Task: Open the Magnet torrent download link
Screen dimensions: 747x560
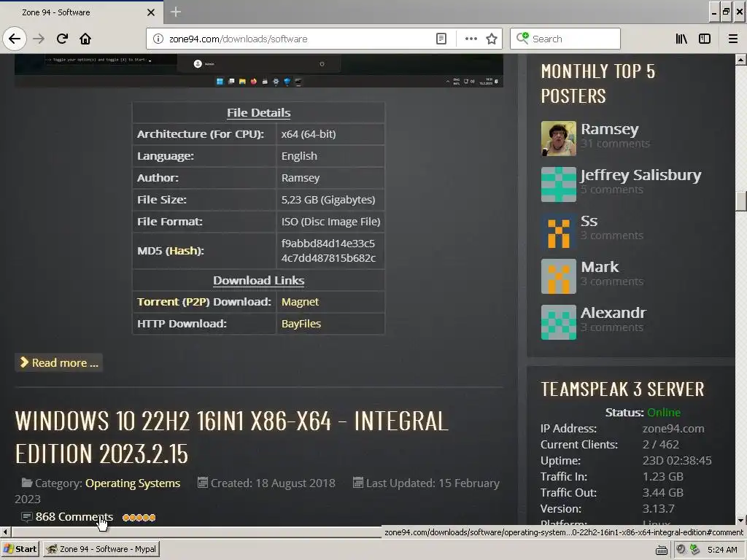Action: click(300, 302)
